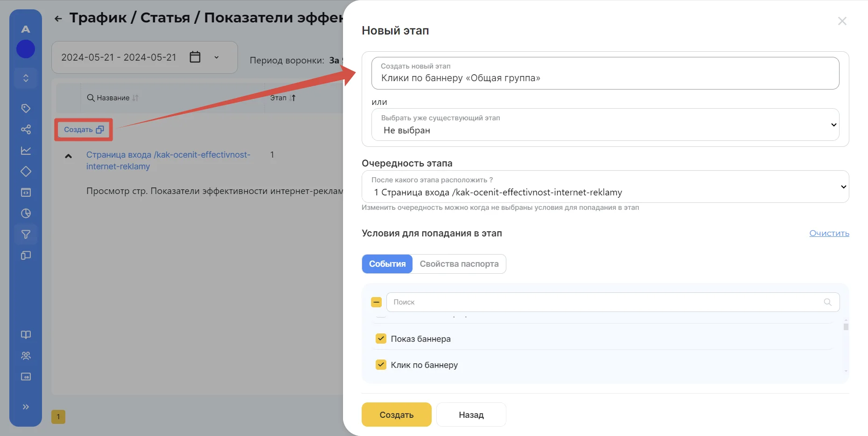Switch to the События tab
868x436 pixels.
tap(387, 264)
